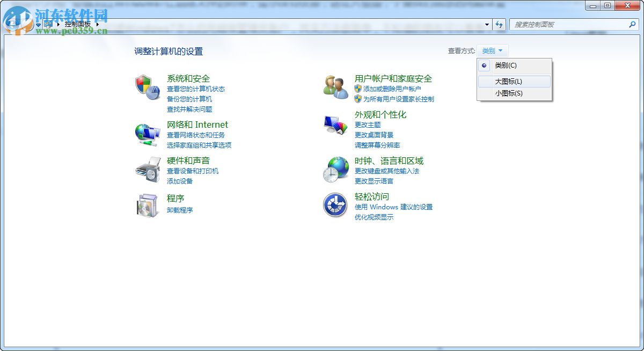Open the 查看方式 类别 dropdown
This screenshot has height=351, width=644.
click(x=492, y=50)
